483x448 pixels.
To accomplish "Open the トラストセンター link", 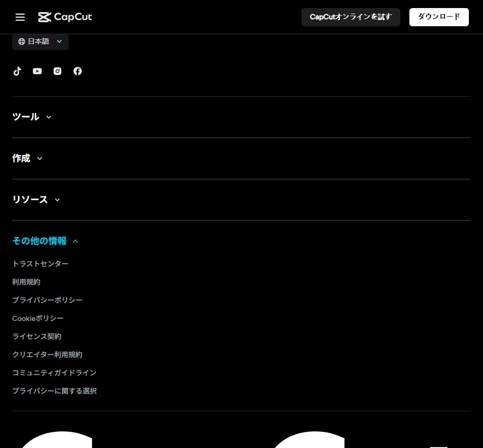I will tap(40, 264).
